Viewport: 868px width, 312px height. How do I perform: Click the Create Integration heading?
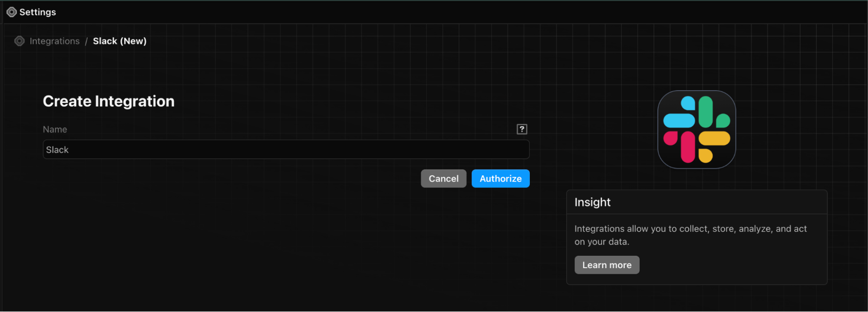click(109, 101)
